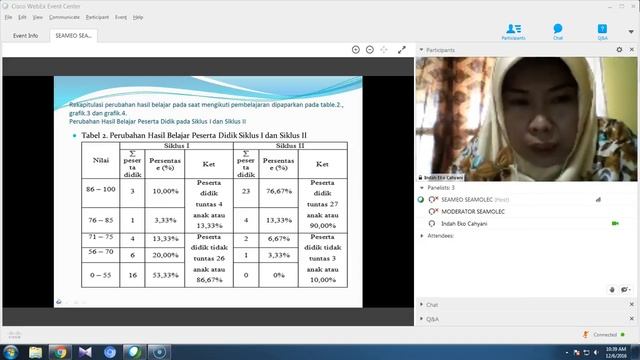Viewport: 640px width, 360px height.
Task: Click signal-strength icon on SEAMEO SEAMOLEC row
Action: [598, 200]
